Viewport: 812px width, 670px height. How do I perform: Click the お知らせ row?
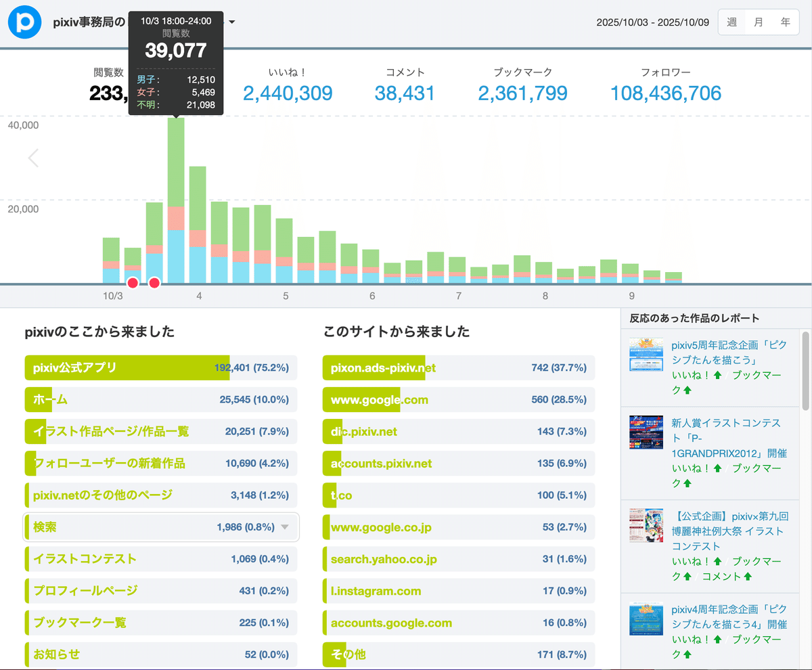pyautogui.click(x=161, y=654)
